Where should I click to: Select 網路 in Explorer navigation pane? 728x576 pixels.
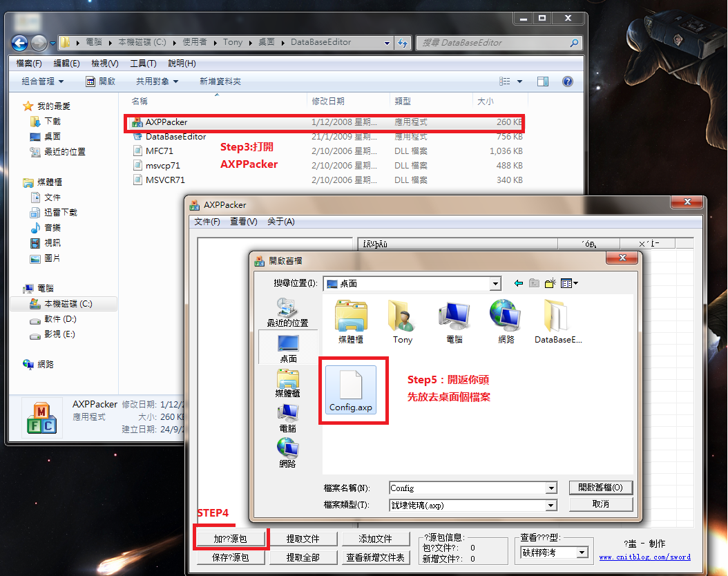pos(39,365)
